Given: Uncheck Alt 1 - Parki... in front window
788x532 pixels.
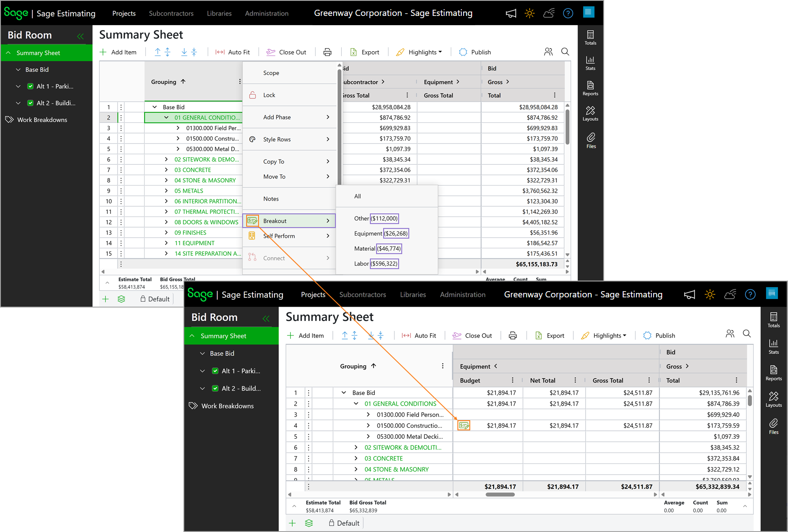Looking at the screenshot, I should pyautogui.click(x=215, y=371).
